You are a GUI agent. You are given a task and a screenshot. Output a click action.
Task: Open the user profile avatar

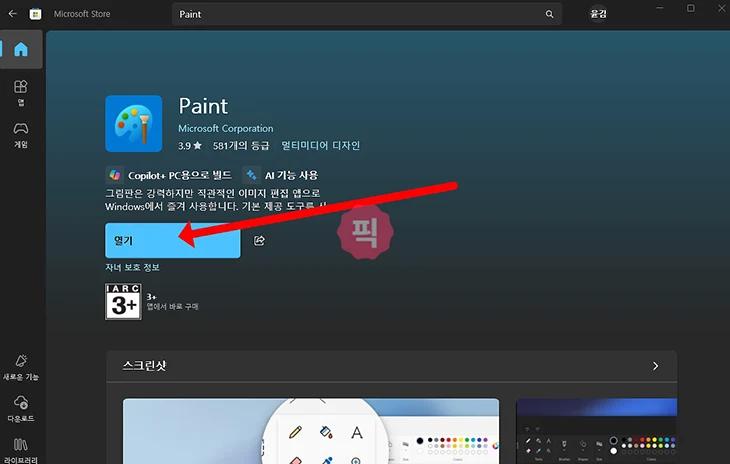(x=598, y=14)
